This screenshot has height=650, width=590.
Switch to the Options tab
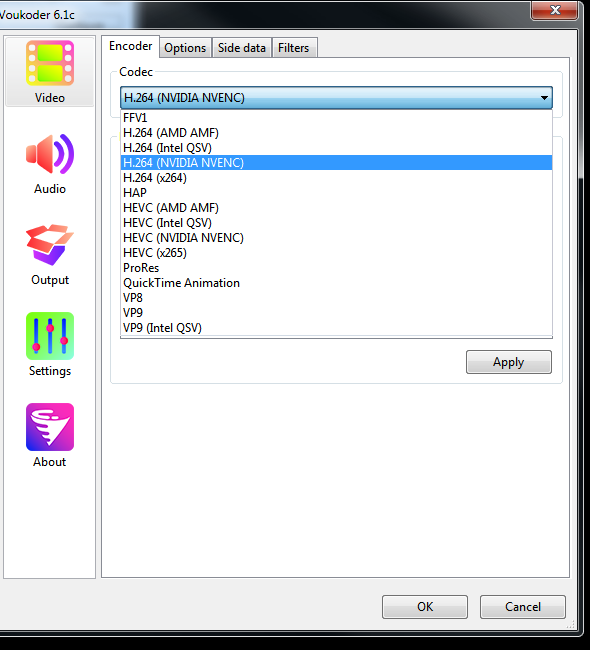(185, 48)
